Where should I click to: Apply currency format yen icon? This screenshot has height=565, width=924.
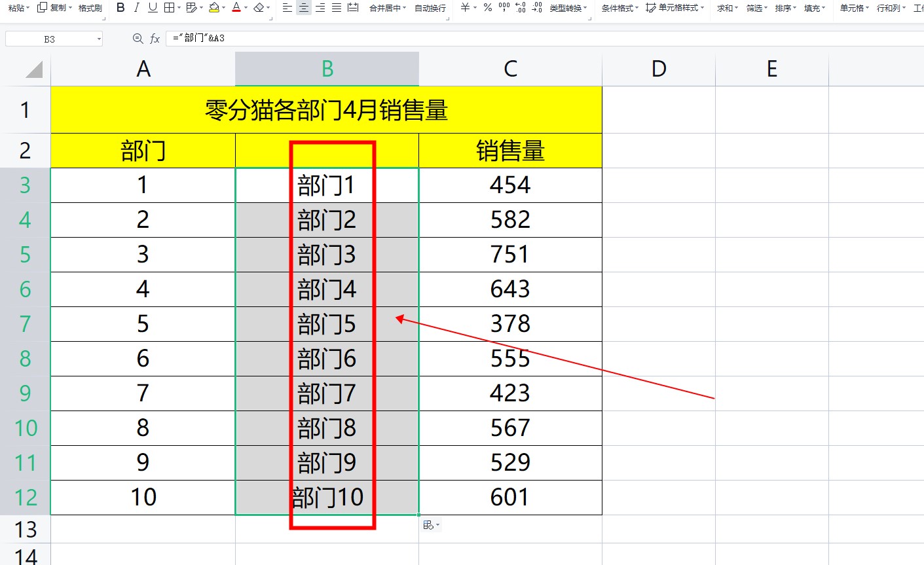(464, 8)
